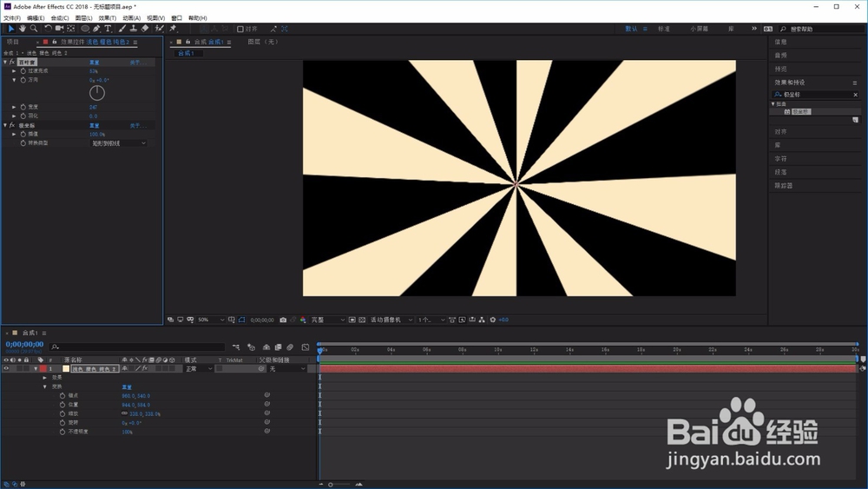Click the reset exposure icon in viewer
The image size is (868, 489).
click(493, 320)
